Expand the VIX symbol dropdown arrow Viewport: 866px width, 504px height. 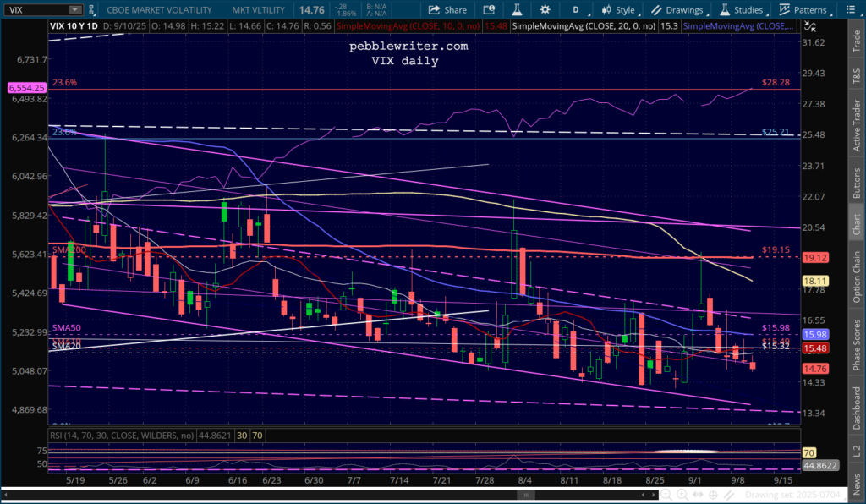coord(74,9)
